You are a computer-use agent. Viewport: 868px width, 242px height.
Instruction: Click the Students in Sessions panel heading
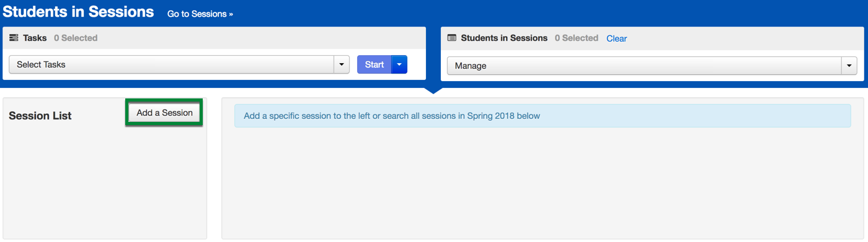pos(504,38)
